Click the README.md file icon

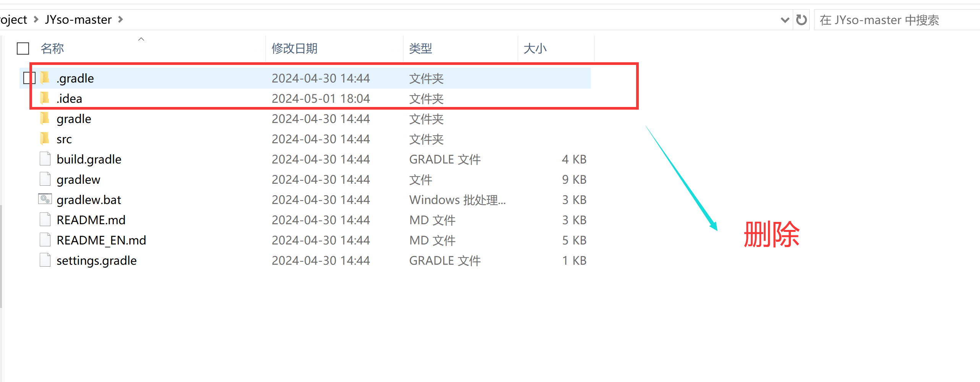pos(45,219)
